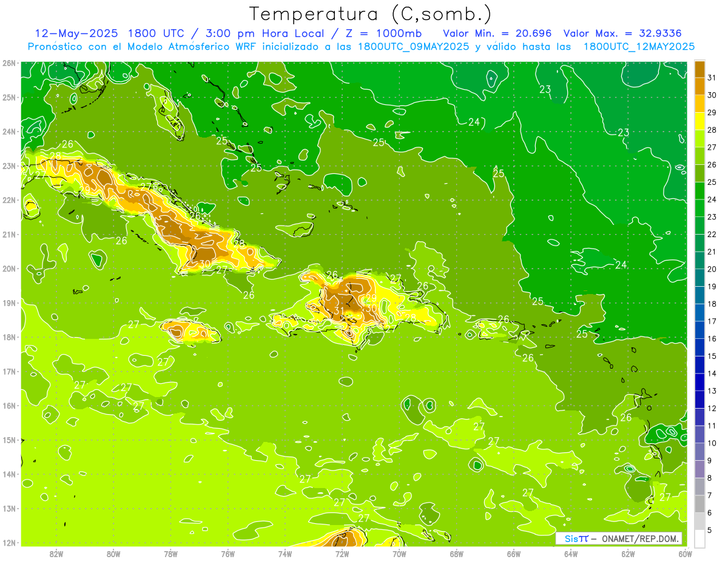Click the brown legend band above 31
The image size is (728, 562).
[699, 69]
